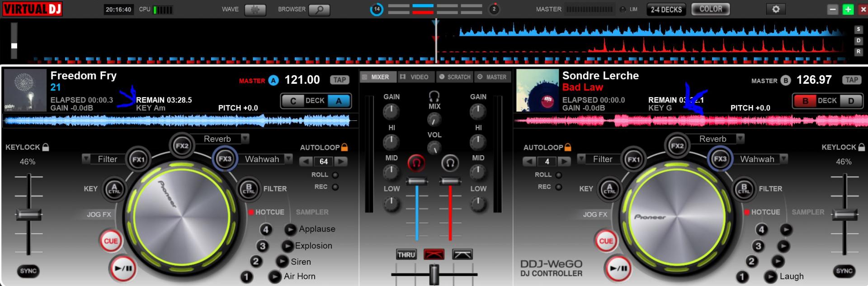
Task: Toggle the WAVE display button
Action: pos(255,10)
